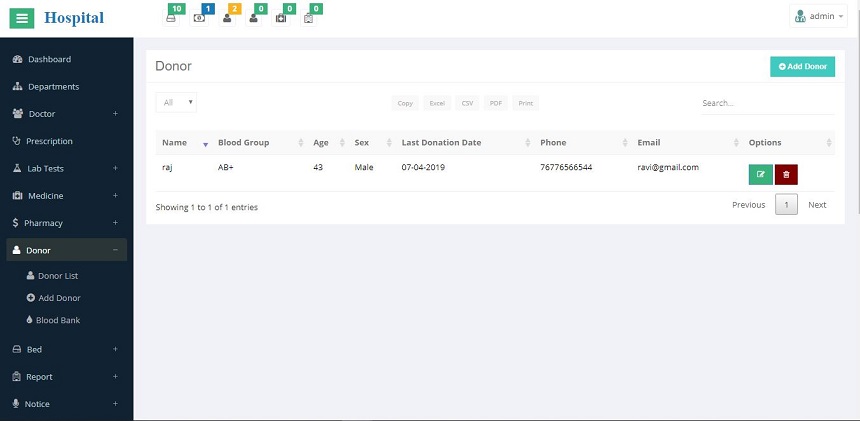Click the Medicine kit icon in the sidebar
The height and width of the screenshot is (421, 860).
point(17,196)
